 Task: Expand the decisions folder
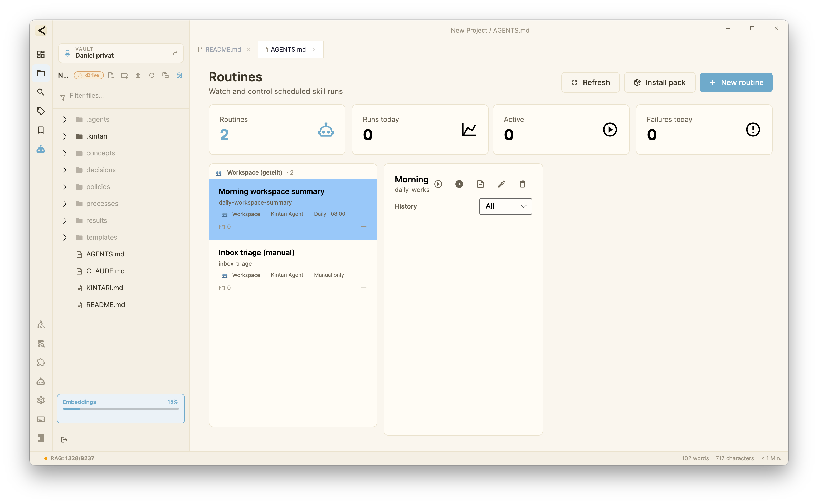(65, 170)
